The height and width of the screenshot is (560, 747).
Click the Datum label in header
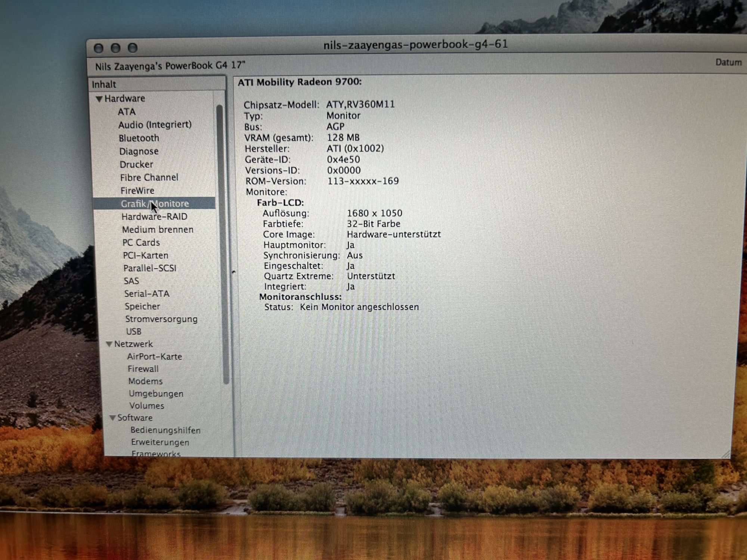728,62
